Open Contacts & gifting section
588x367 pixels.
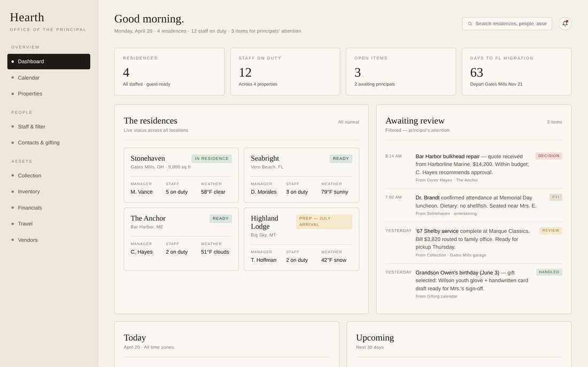[49, 143]
